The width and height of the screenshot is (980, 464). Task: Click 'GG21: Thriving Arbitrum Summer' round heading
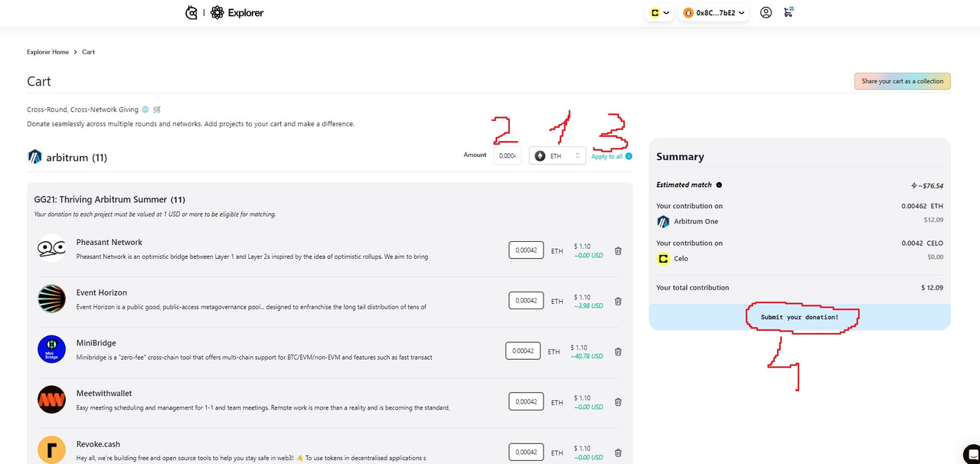click(x=100, y=199)
